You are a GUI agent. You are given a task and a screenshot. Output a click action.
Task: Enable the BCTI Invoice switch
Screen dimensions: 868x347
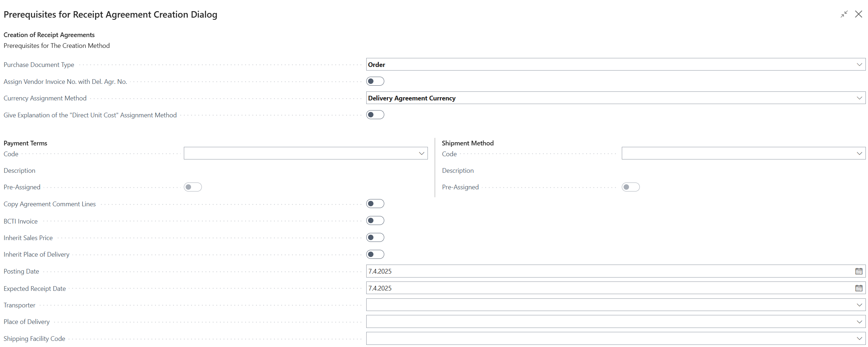(x=375, y=221)
